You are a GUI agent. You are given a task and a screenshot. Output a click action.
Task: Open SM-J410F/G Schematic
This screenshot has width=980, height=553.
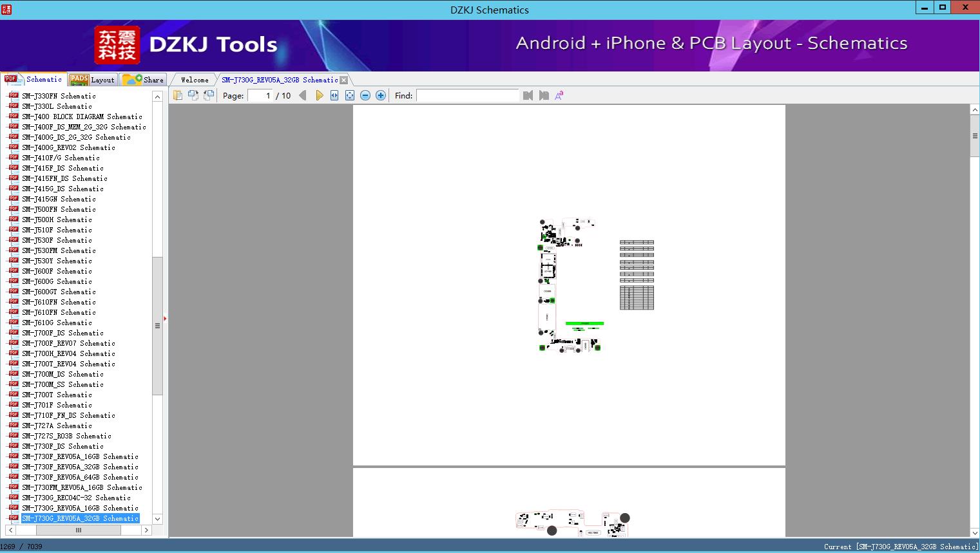click(61, 158)
